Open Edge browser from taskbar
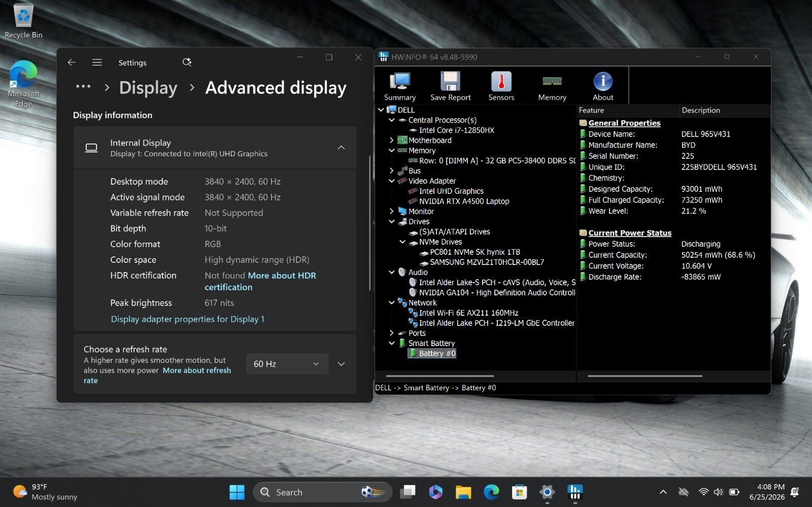812x507 pixels. pyautogui.click(x=491, y=492)
